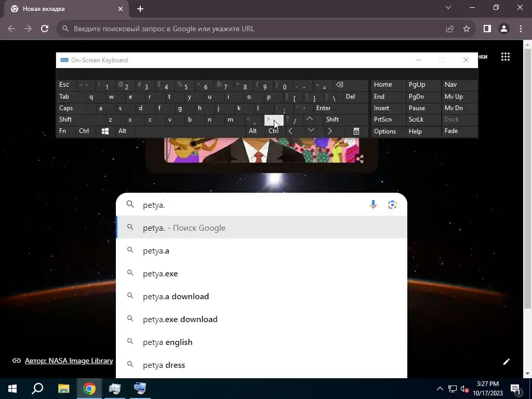
Task: Click the Nav key on keyboard
Action: pos(459,85)
